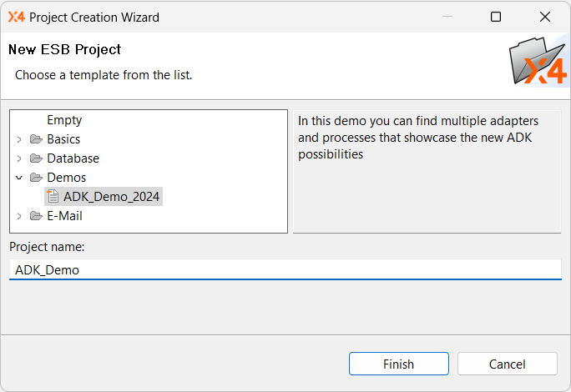This screenshot has width=571, height=392.
Task: Maximize the Project Creation Wizard window
Action: click(x=496, y=17)
